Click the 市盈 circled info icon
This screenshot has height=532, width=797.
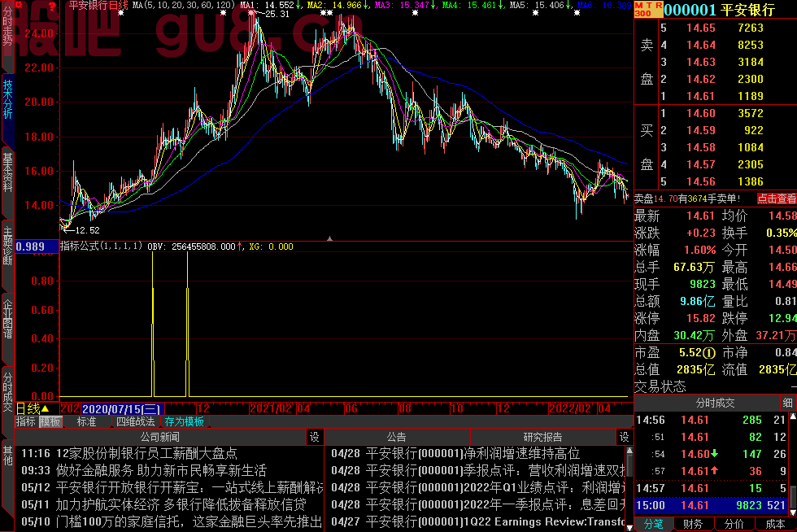(x=709, y=353)
